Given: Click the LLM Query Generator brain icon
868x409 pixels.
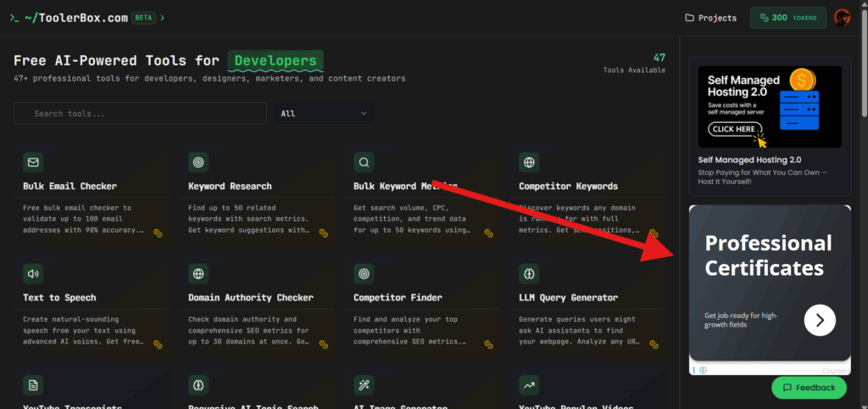Looking at the screenshot, I should click(x=529, y=274).
